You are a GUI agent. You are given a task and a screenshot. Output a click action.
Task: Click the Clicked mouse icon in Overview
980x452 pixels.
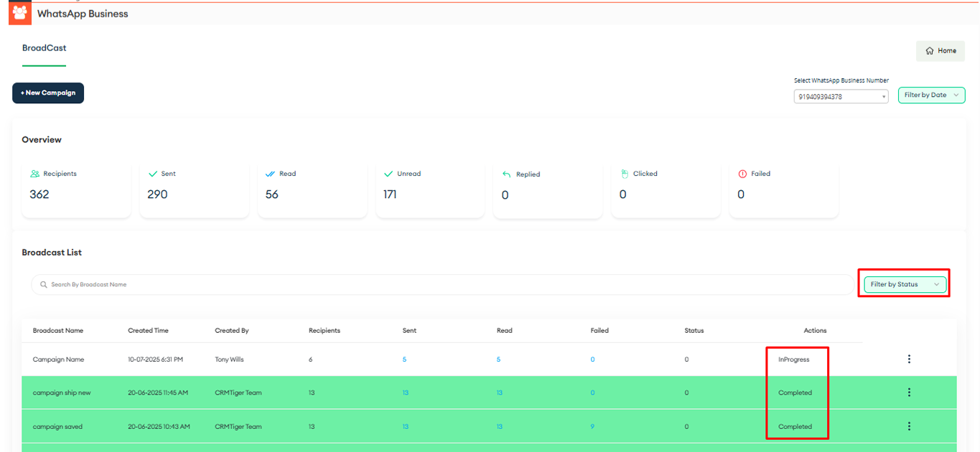click(625, 174)
